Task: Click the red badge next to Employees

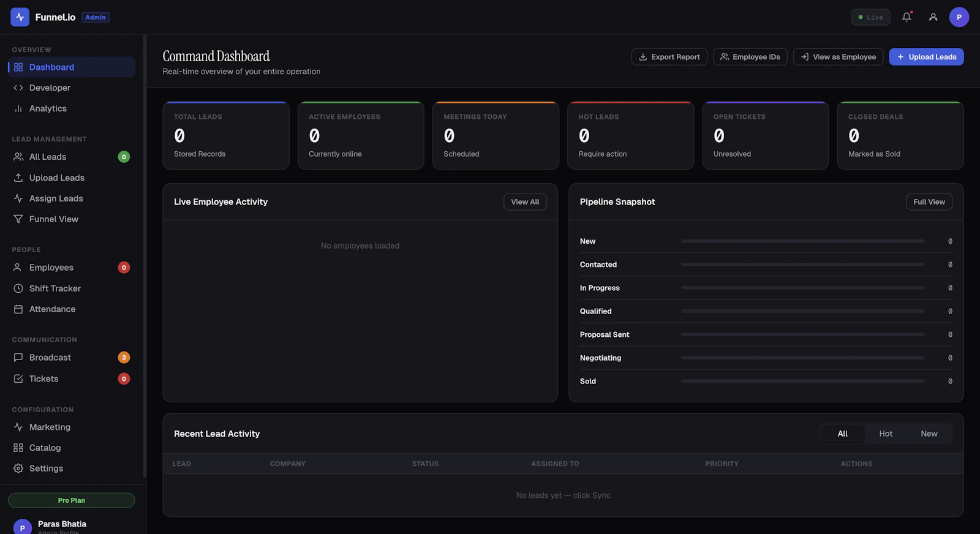Action: coord(124,268)
